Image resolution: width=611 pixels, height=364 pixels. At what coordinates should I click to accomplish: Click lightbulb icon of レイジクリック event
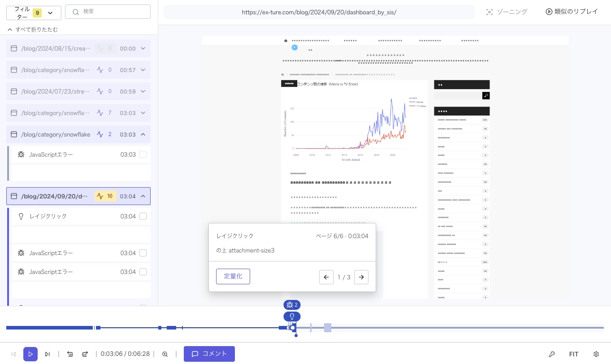pyautogui.click(x=21, y=216)
